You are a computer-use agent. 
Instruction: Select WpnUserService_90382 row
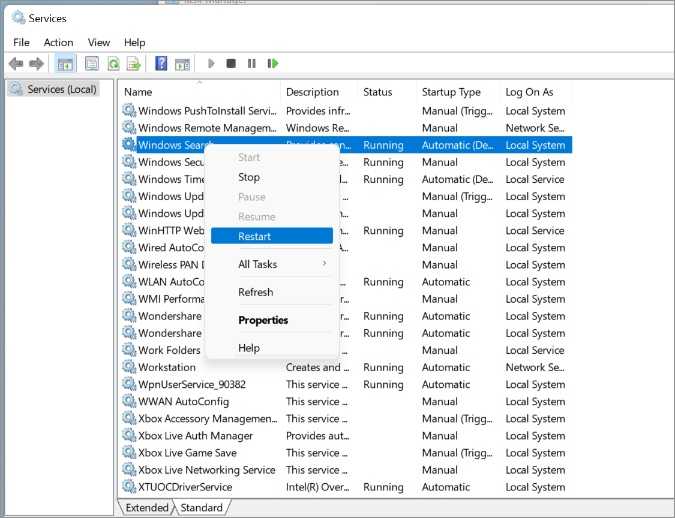click(347, 385)
